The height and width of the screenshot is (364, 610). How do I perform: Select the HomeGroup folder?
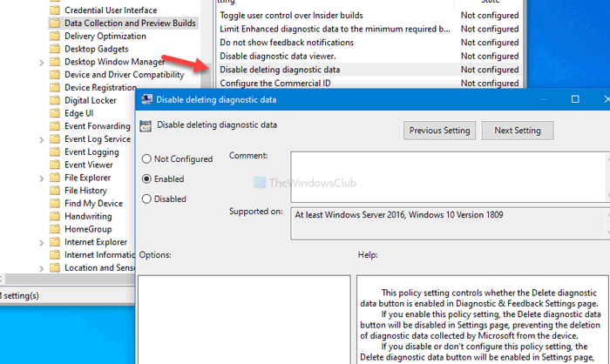88,229
